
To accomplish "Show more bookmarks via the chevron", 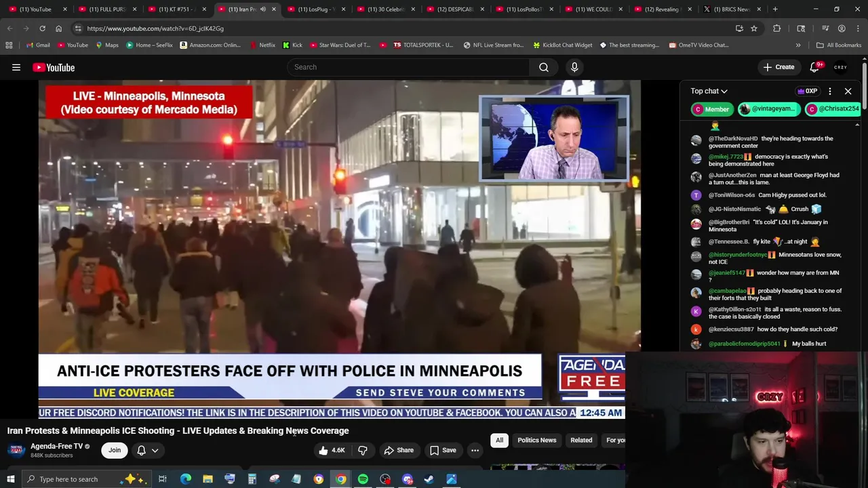I will tap(798, 45).
